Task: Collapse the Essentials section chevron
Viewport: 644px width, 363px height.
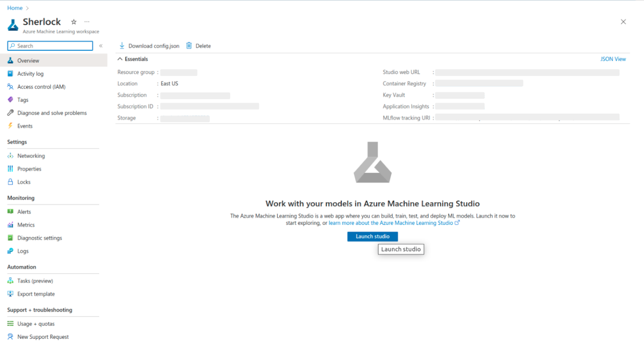Action: click(120, 59)
